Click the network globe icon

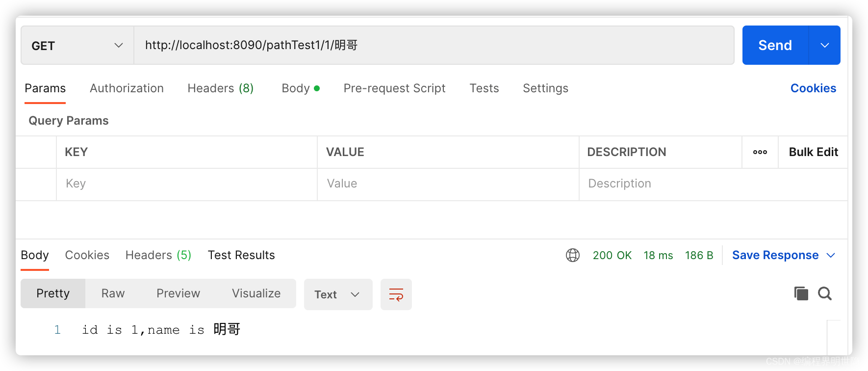pos(572,255)
